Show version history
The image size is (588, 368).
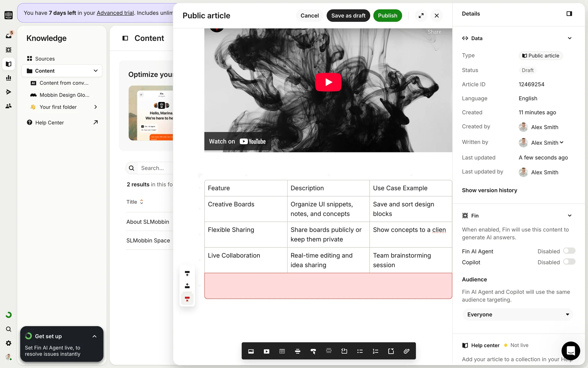(x=489, y=190)
